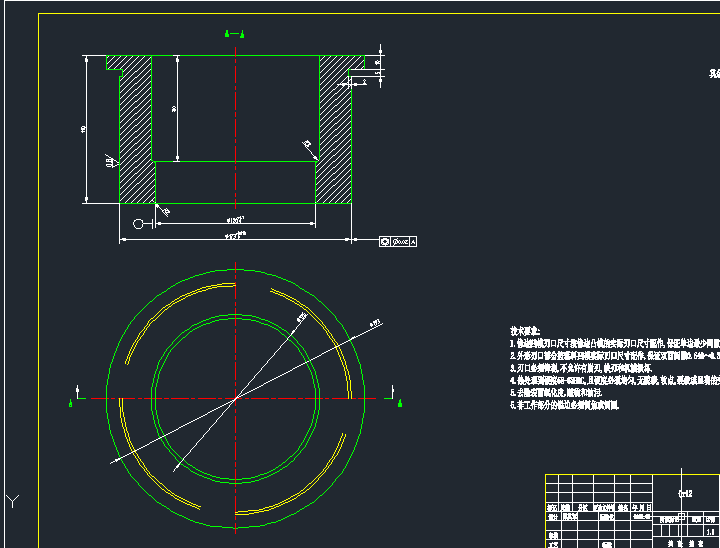Screen dimensions: 720x548
Task: Select the longer diameter leader text in plan view
Action: (x=376, y=323)
